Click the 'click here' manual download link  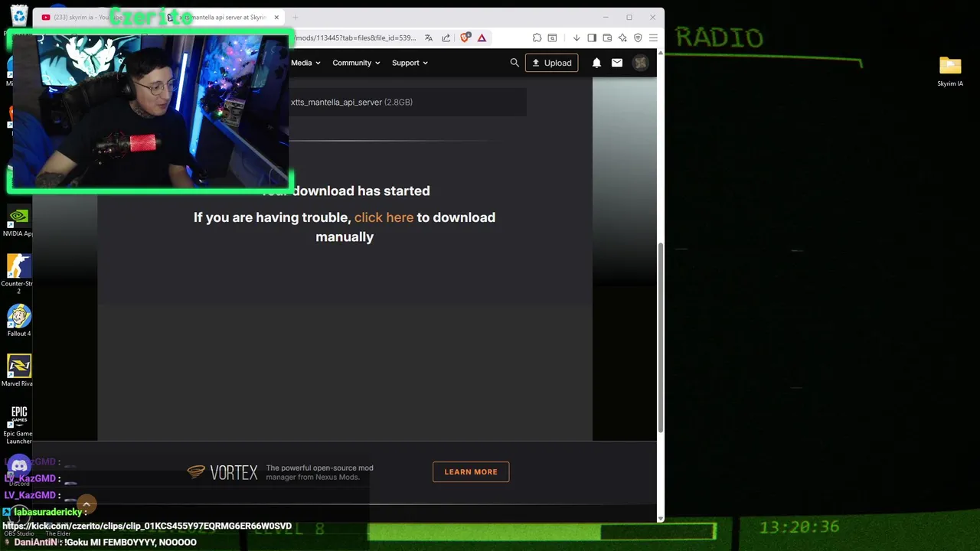384,217
